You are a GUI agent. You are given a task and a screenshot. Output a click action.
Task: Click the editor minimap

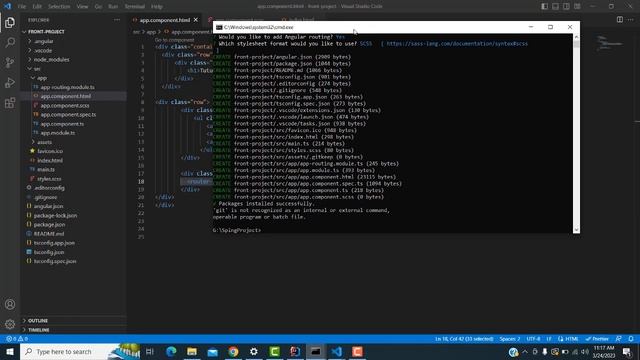pos(610,43)
